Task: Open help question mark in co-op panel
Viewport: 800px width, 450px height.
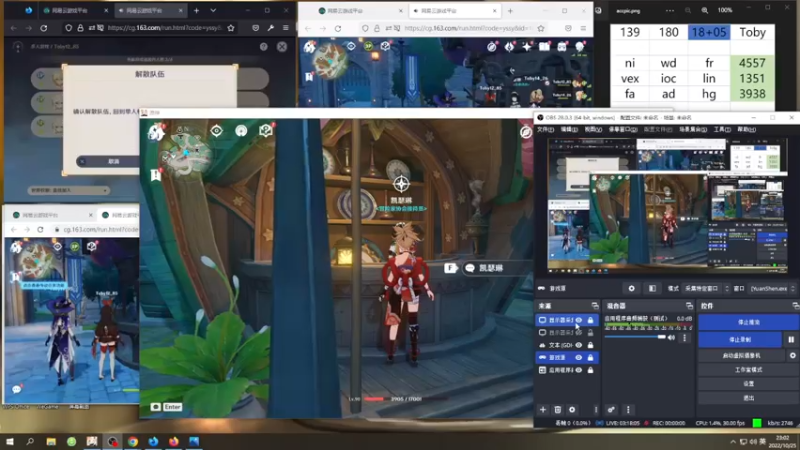Action: coord(264,46)
